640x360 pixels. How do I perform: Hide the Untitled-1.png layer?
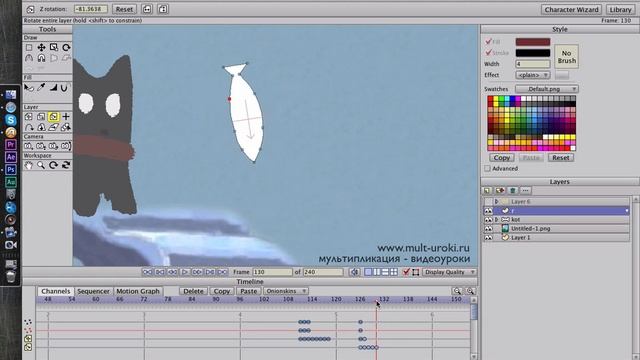(488, 229)
